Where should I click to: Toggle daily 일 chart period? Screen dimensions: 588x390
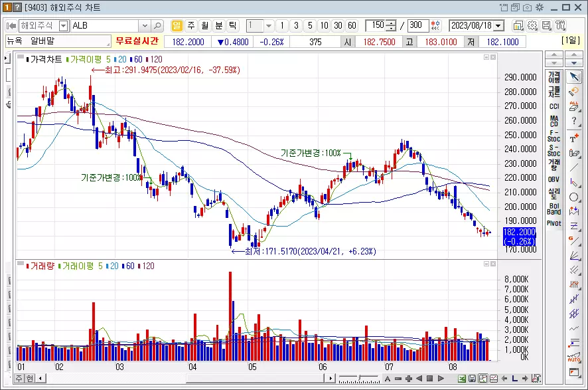click(177, 26)
